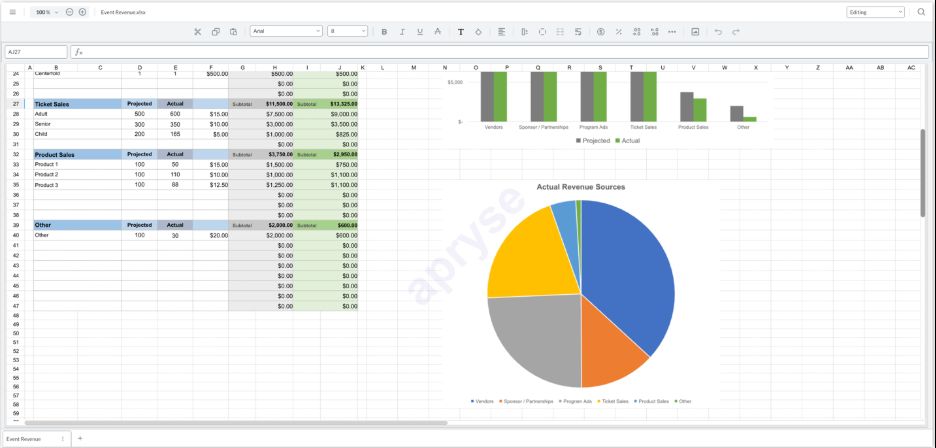936x448 pixels.
Task: Select the $13,325.00 subtotal cell
Action: tap(339, 104)
